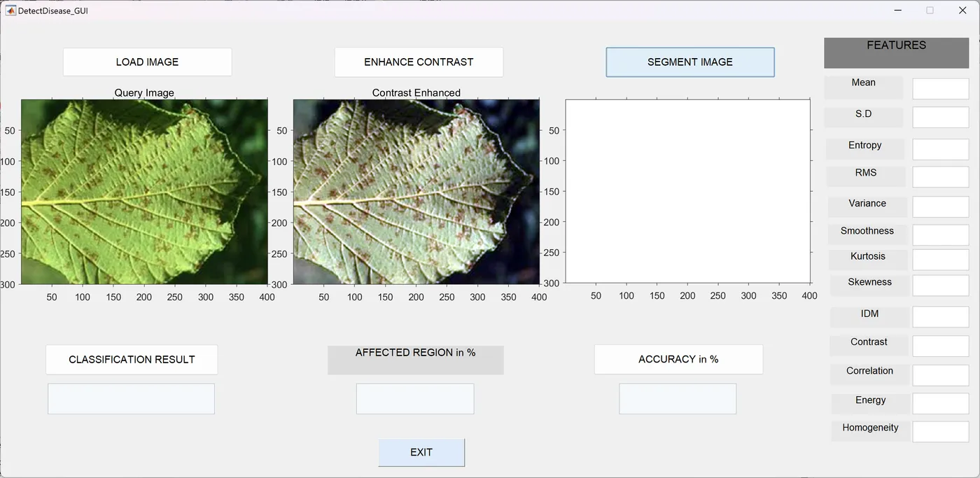Click the Homogeneity feature label
Screen dimensions: 980x478
[871, 431]
